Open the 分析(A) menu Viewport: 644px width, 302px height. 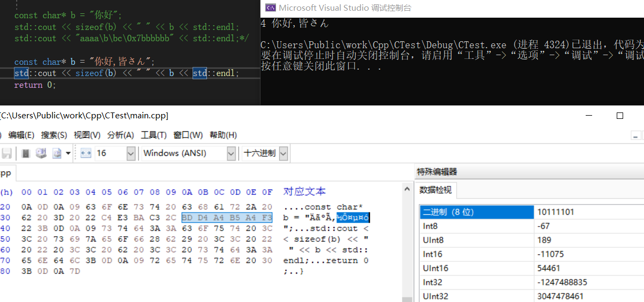tap(120, 135)
